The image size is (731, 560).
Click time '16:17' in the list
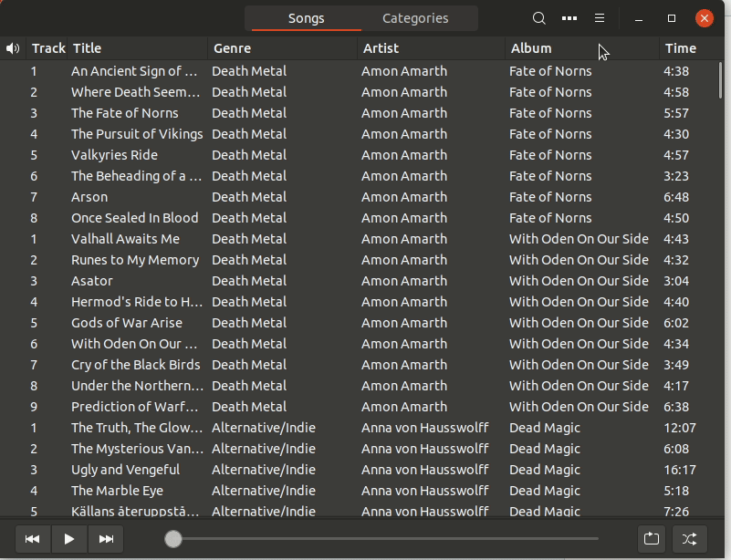point(680,470)
